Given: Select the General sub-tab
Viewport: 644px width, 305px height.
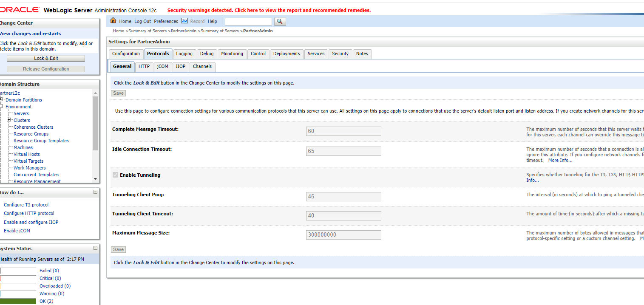Looking at the screenshot, I should click(x=122, y=67).
